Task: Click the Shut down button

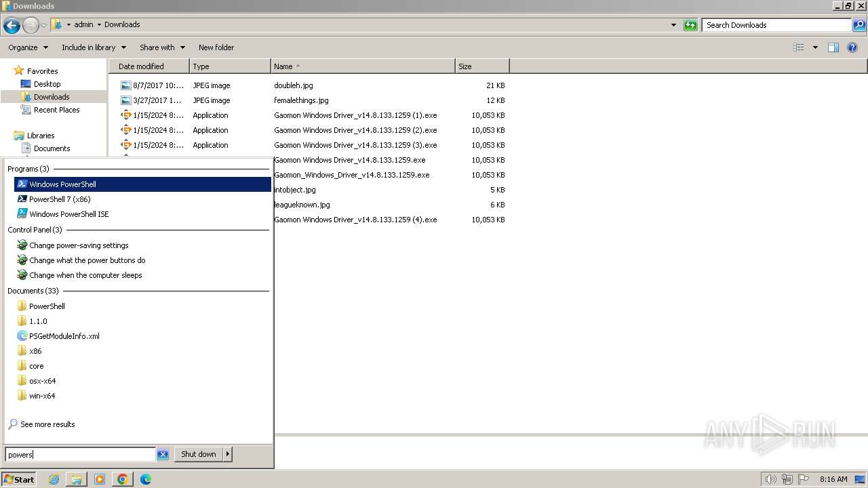Action: pyautogui.click(x=198, y=454)
